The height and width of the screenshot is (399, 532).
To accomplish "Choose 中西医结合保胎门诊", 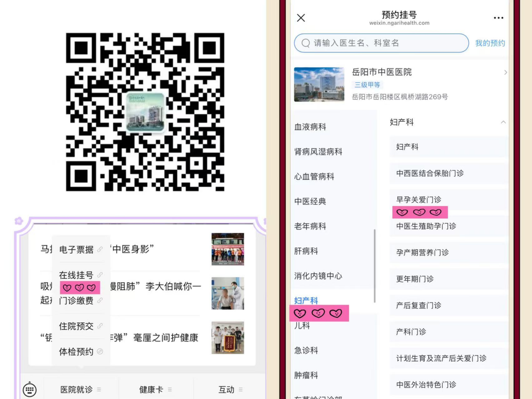I will point(449,173).
